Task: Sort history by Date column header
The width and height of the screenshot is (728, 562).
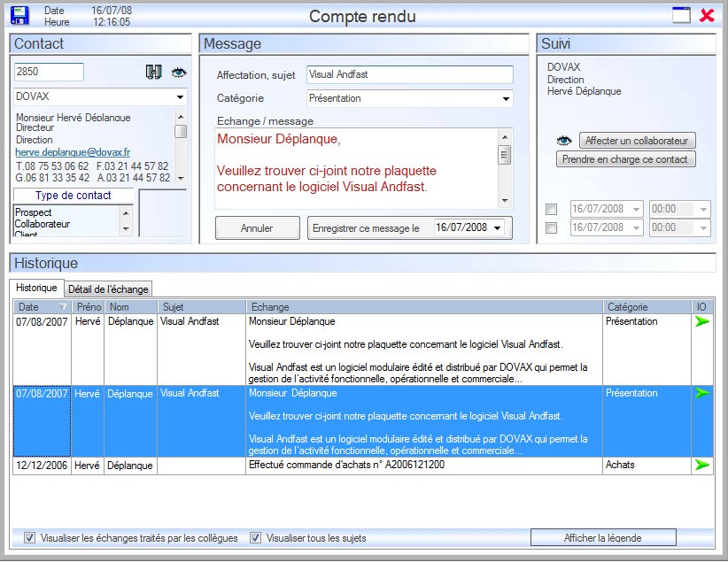Action: pyautogui.click(x=42, y=307)
